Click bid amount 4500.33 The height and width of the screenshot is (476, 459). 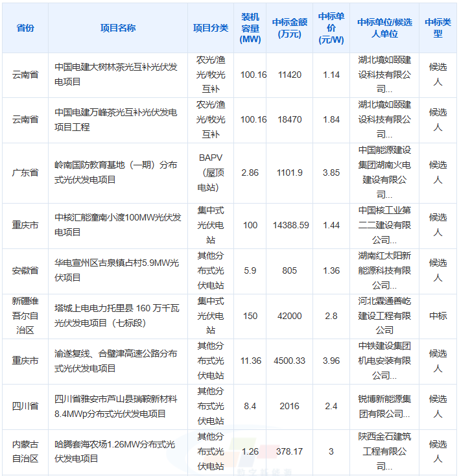pyautogui.click(x=290, y=361)
